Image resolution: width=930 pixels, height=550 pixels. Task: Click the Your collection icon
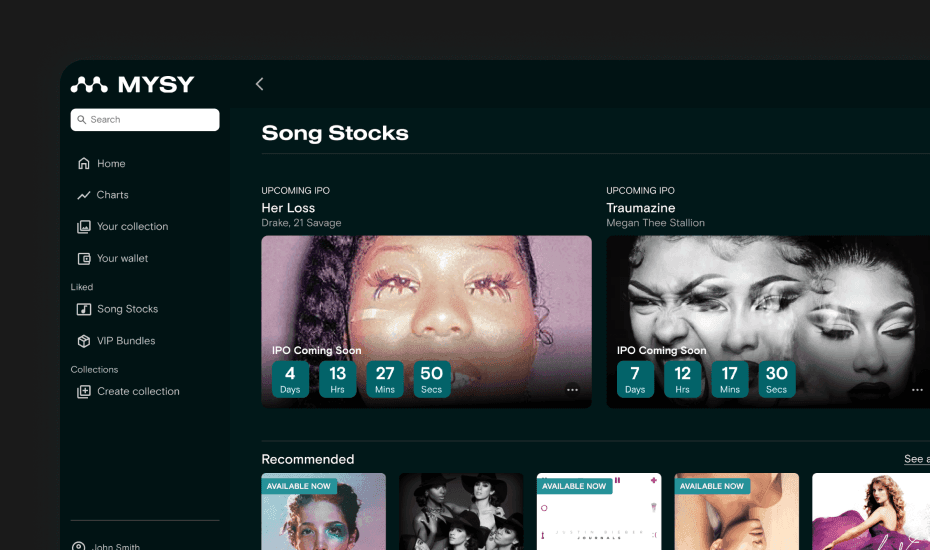point(84,227)
